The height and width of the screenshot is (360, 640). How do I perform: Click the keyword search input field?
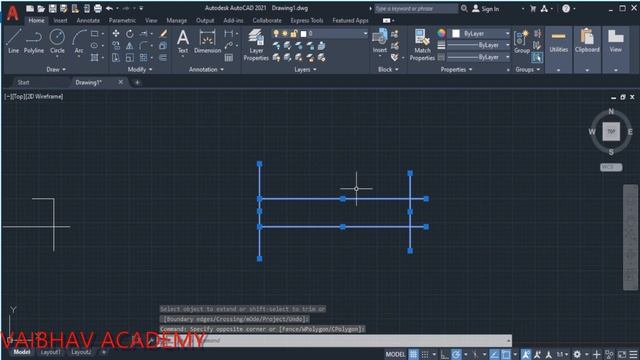416,9
